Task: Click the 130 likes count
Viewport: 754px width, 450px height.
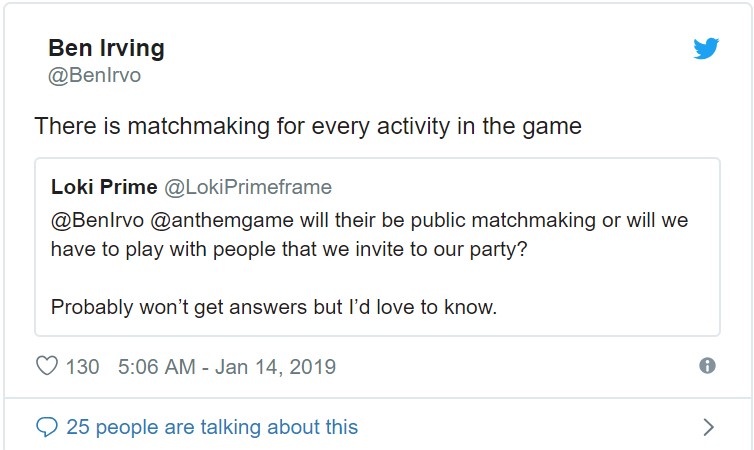Action: tap(82, 366)
